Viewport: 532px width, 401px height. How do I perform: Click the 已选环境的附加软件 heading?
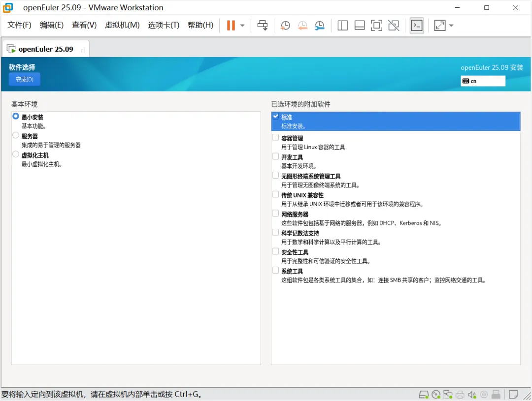[300, 104]
